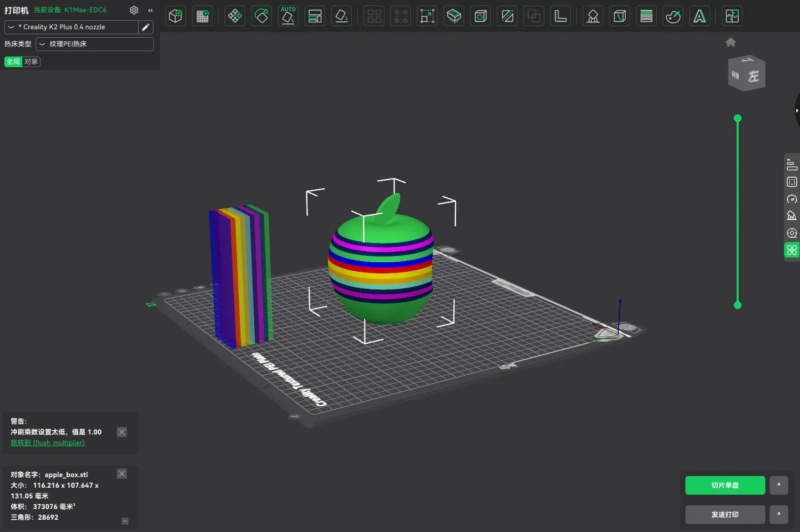Close the flush multiplier warning box
This screenshot has width=800, height=532.
(122, 432)
